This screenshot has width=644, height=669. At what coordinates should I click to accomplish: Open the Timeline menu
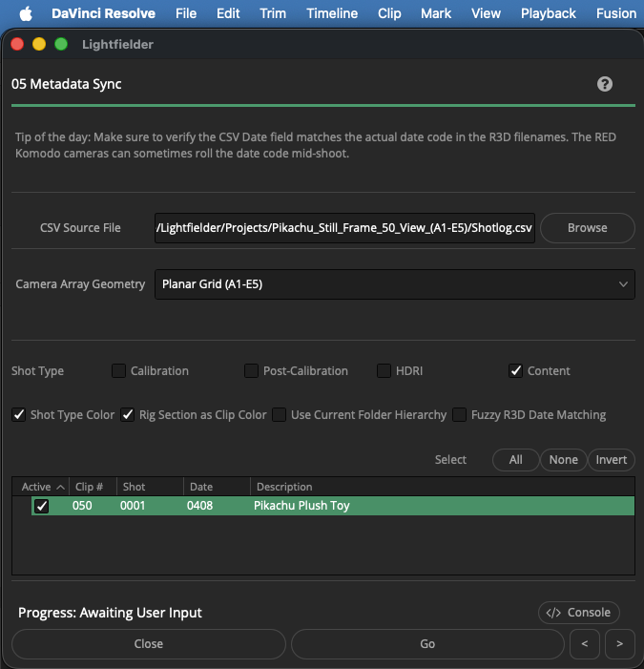(332, 13)
